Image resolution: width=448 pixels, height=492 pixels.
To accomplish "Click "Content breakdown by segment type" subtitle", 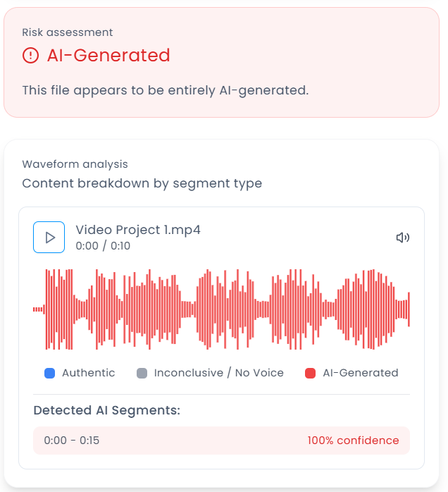I will (x=142, y=183).
